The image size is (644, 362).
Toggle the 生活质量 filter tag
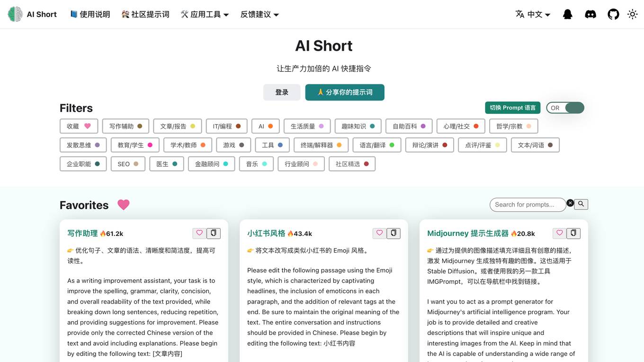(x=307, y=126)
